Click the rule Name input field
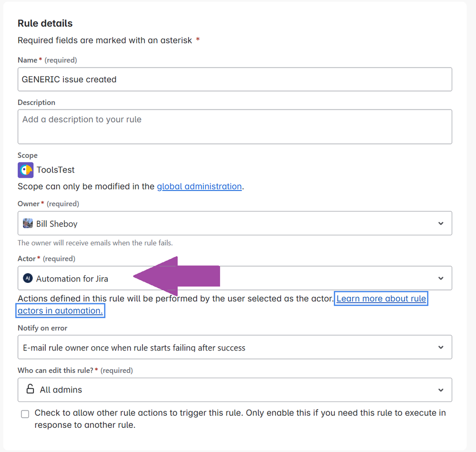 pos(234,79)
